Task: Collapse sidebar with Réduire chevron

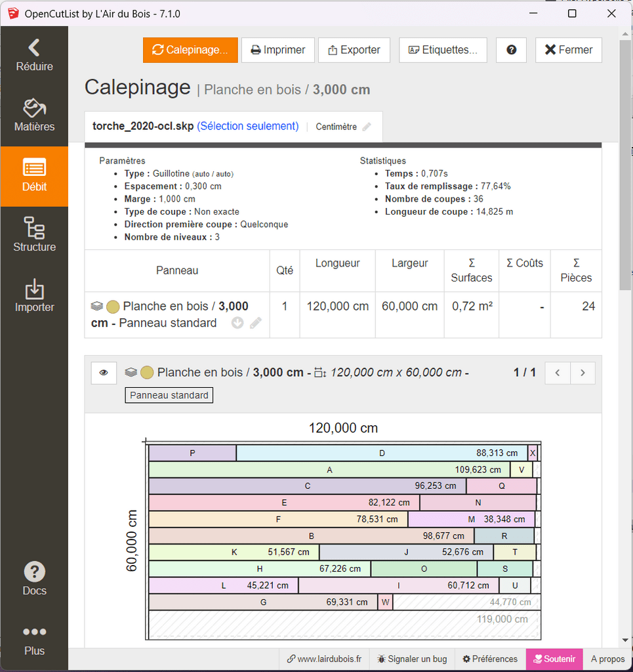Action: click(x=34, y=54)
